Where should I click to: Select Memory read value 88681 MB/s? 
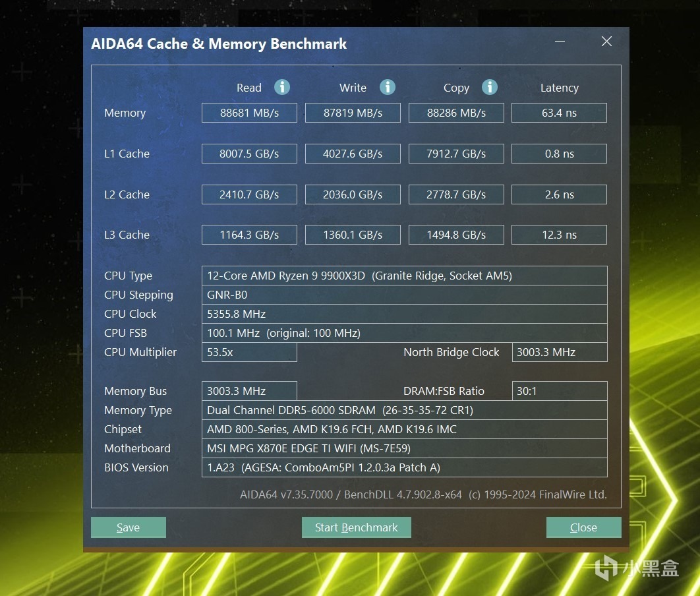[249, 113]
